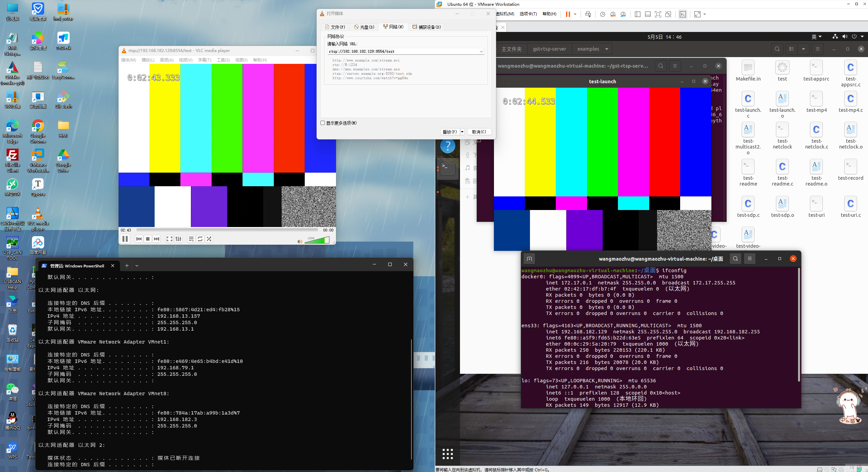Toggle the VLC shuffle (random) mode

click(209, 239)
